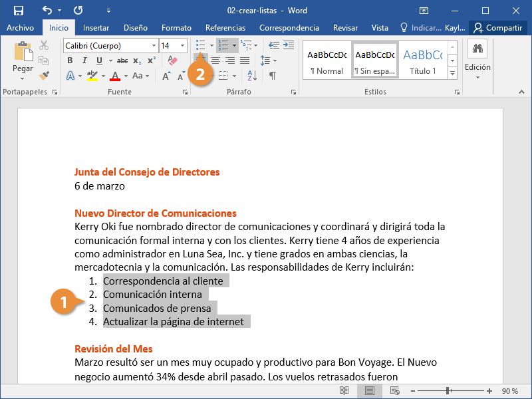
Task: Sort the selection alphabetically
Action: pyautogui.click(x=253, y=76)
